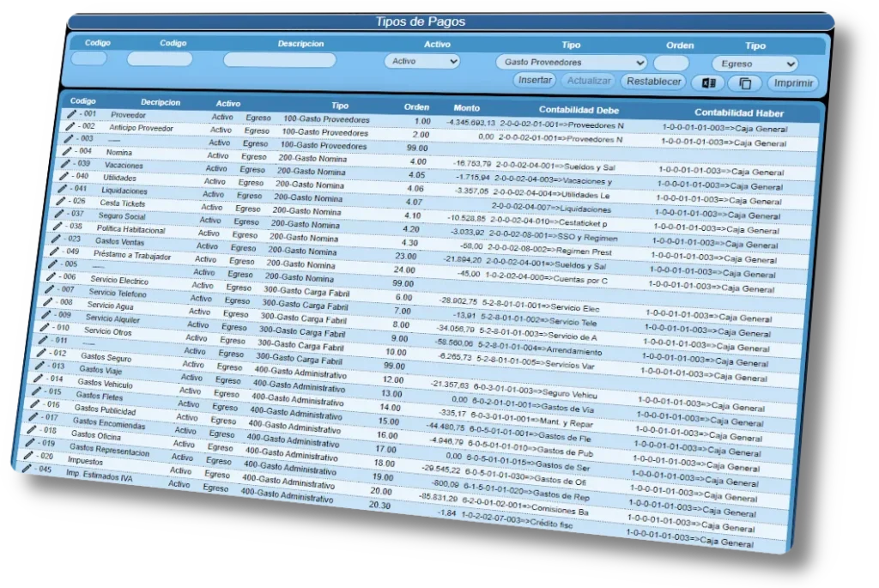879x588 pixels.
Task: Select the Descripcion text field
Action: click(x=281, y=59)
